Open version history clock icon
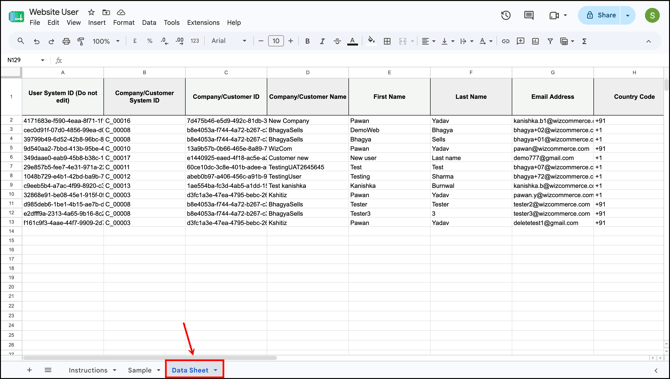Image resolution: width=670 pixels, height=379 pixels. click(506, 15)
